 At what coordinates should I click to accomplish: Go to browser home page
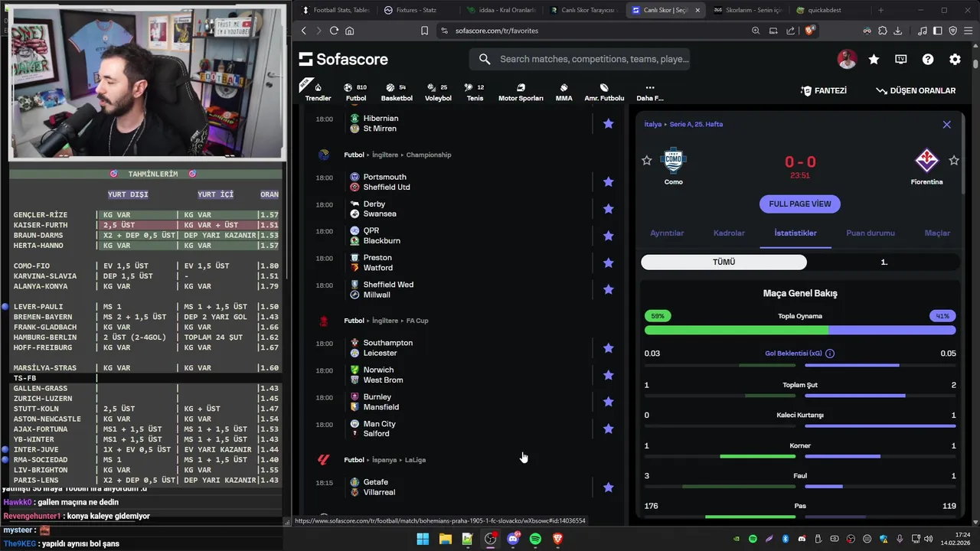350,31
